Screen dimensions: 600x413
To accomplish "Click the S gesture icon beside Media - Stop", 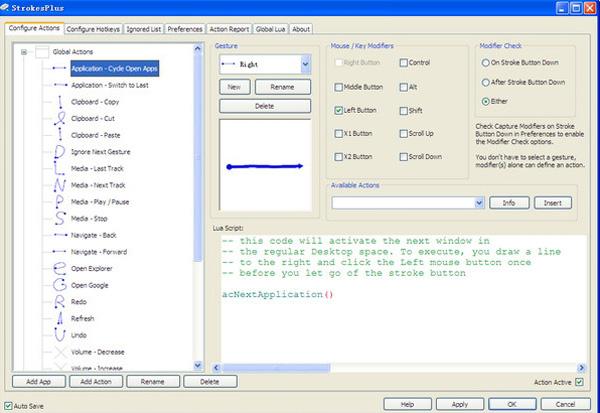I will (x=60, y=219).
